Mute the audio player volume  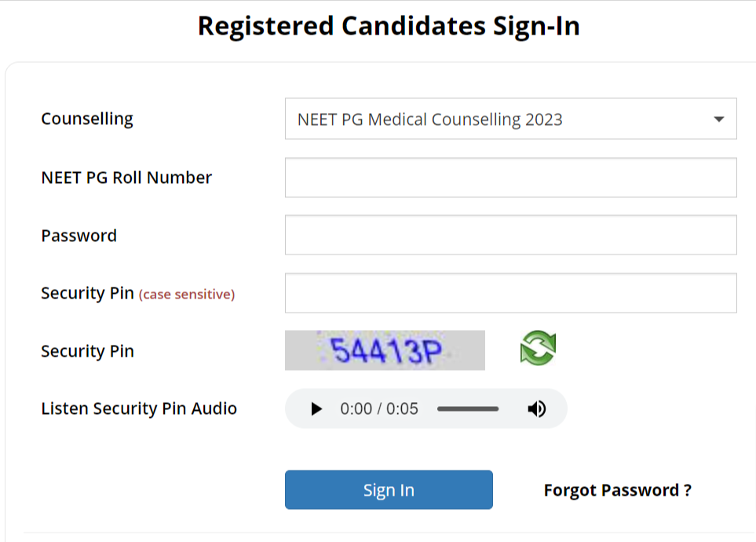pos(537,409)
